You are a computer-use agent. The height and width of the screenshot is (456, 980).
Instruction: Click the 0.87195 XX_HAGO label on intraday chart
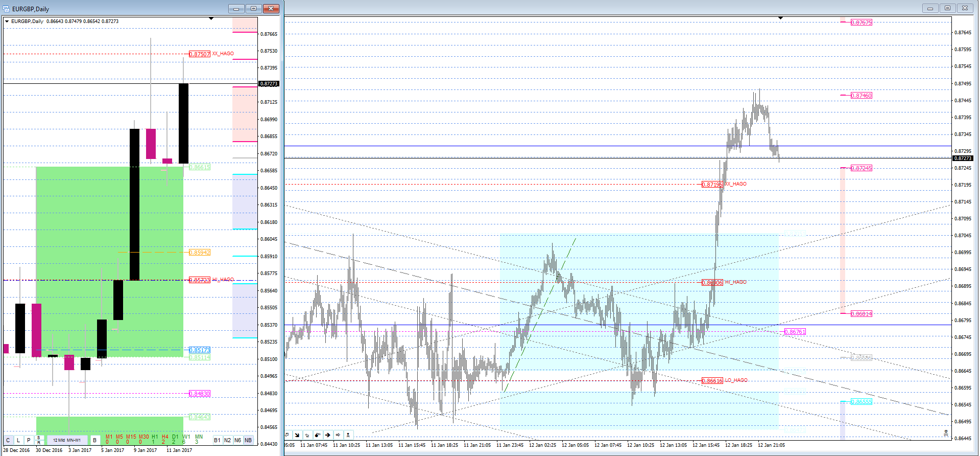(724, 184)
